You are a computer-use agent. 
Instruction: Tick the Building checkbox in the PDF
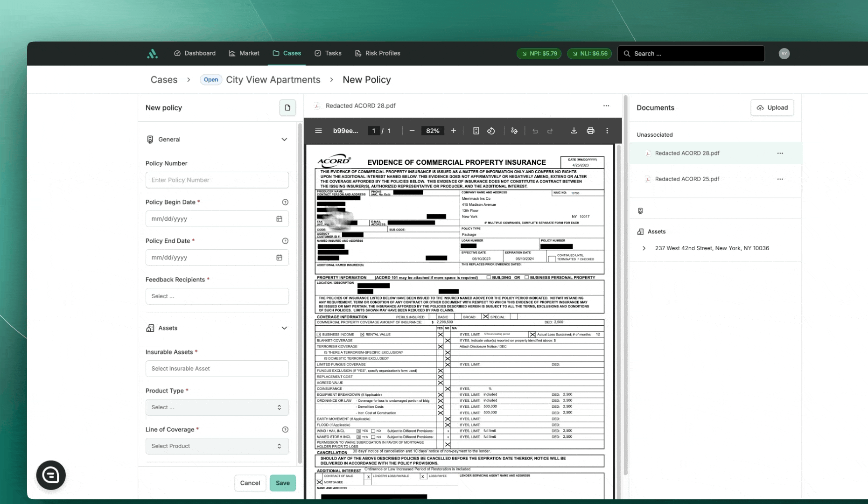[489, 277]
